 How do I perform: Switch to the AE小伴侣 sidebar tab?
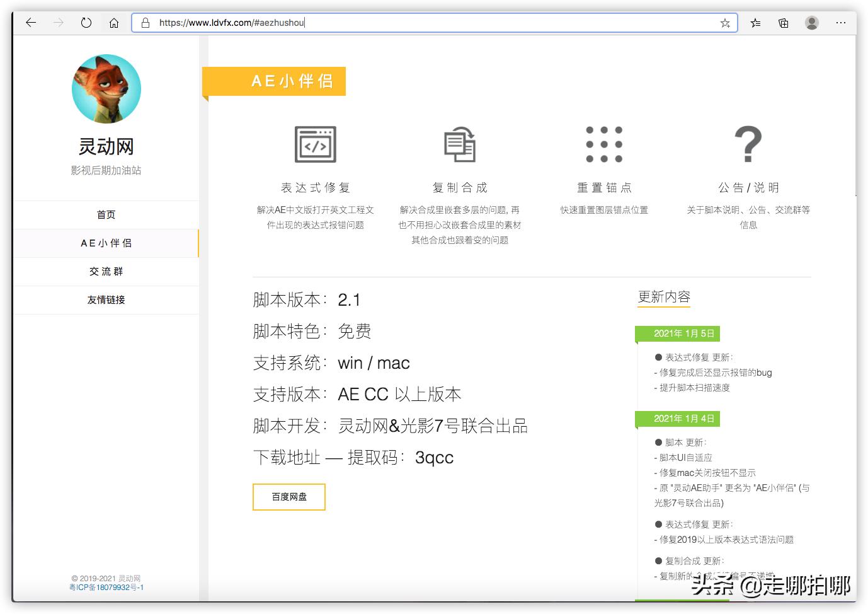[x=106, y=243]
